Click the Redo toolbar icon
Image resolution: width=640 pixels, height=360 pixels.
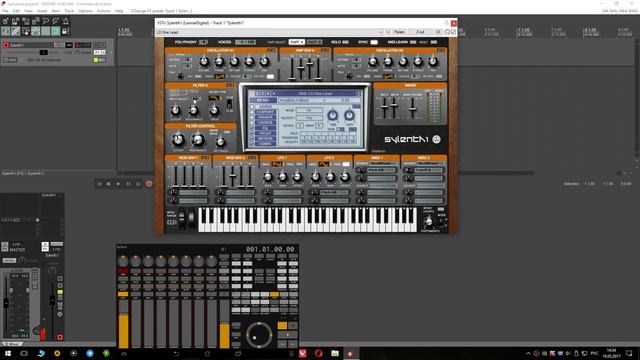click(x=56, y=21)
